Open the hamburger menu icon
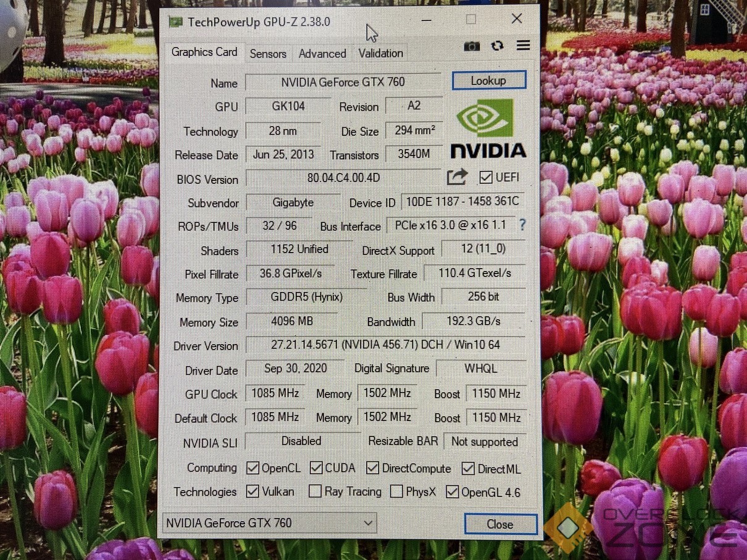The width and height of the screenshot is (747, 560). point(523,46)
